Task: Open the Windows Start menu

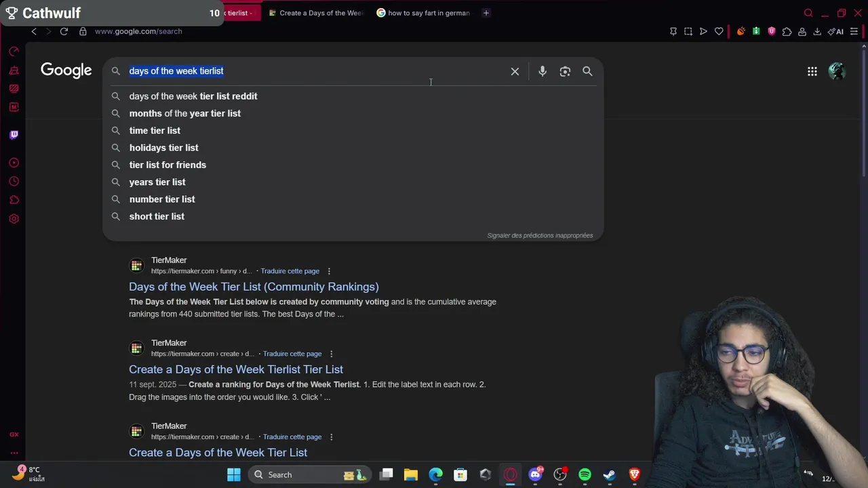Action: 233,474
